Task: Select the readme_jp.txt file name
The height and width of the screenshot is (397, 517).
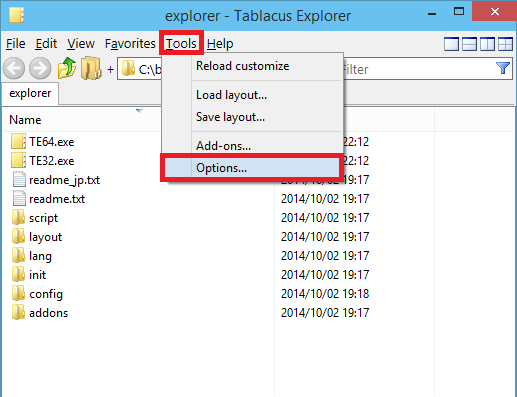Action: (x=65, y=180)
